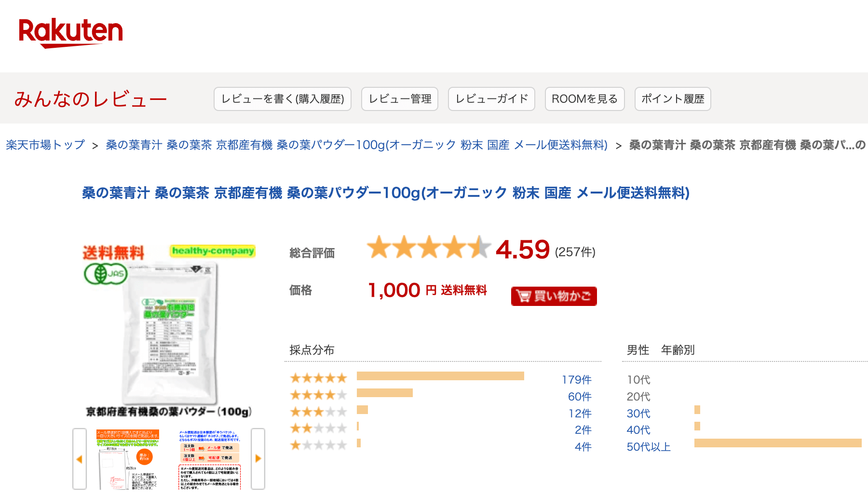Click the 1,000 円 price text
The image size is (868, 498).
coord(402,290)
